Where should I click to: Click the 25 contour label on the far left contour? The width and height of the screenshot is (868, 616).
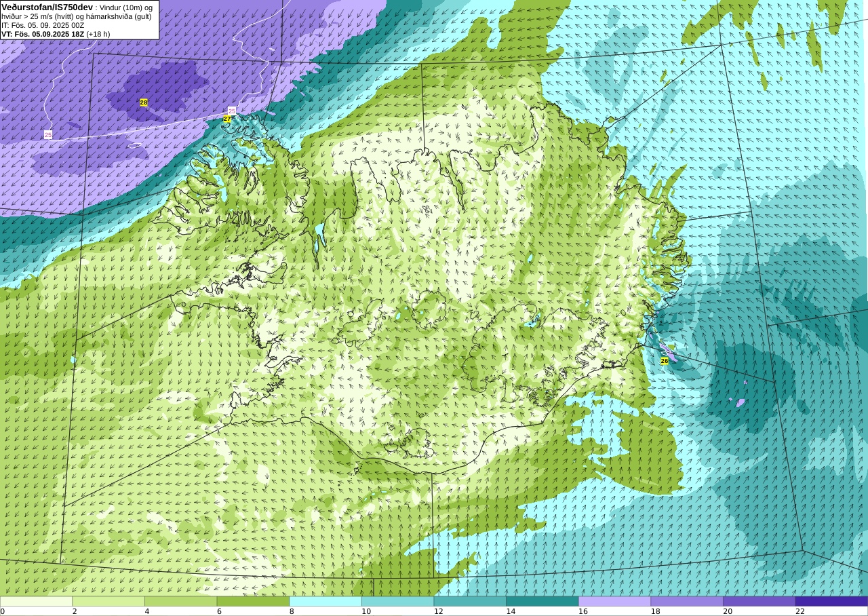pos(48,135)
